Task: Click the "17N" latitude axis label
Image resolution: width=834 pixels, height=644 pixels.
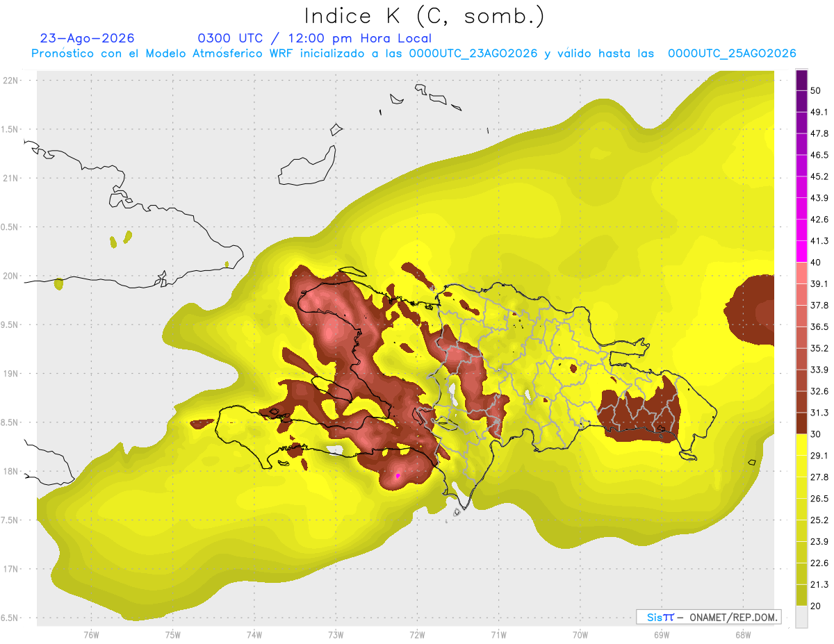Action: [11, 570]
